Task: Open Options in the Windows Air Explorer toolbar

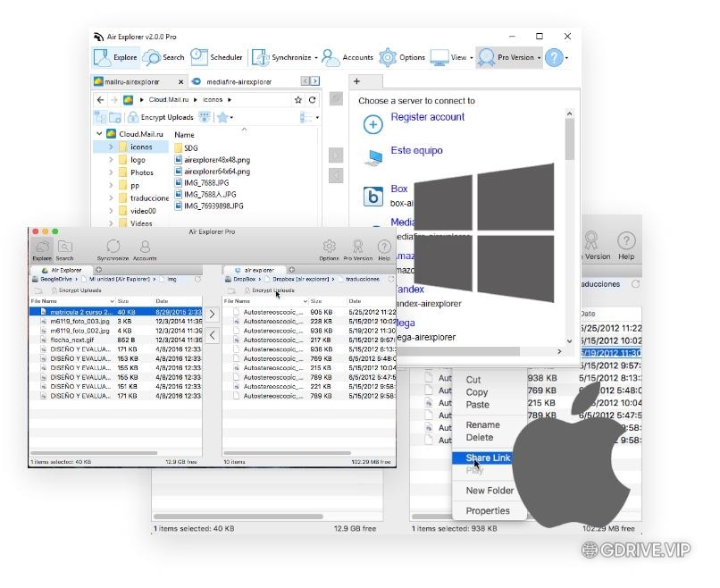Action: click(x=402, y=57)
